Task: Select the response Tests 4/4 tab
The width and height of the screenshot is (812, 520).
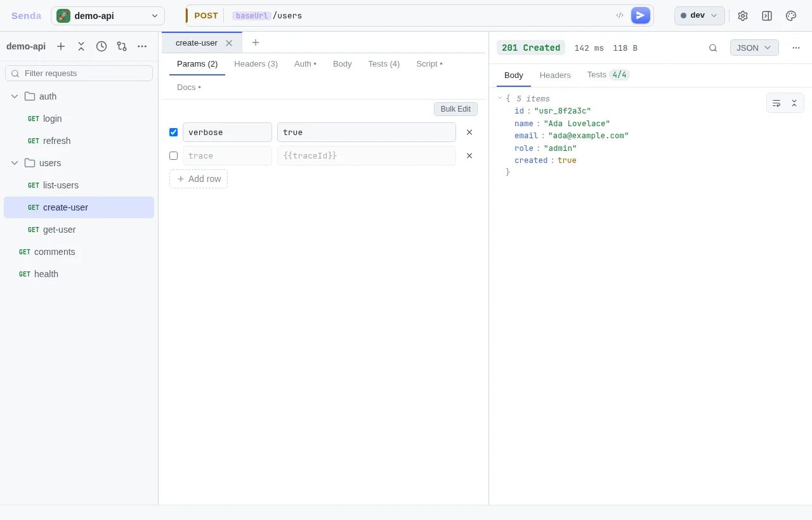Action: pos(608,75)
